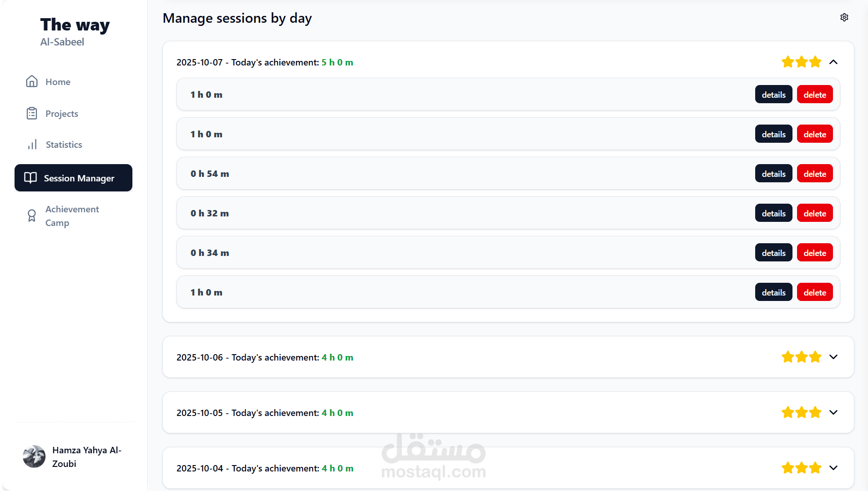Click the 2025-10-05 achievement header text
The width and height of the screenshot is (868, 491).
coord(265,413)
